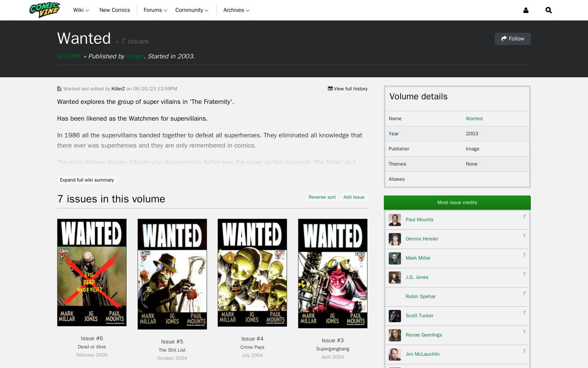The height and width of the screenshot is (368, 588).
Task: Go to New Comics page
Action: click(x=115, y=10)
